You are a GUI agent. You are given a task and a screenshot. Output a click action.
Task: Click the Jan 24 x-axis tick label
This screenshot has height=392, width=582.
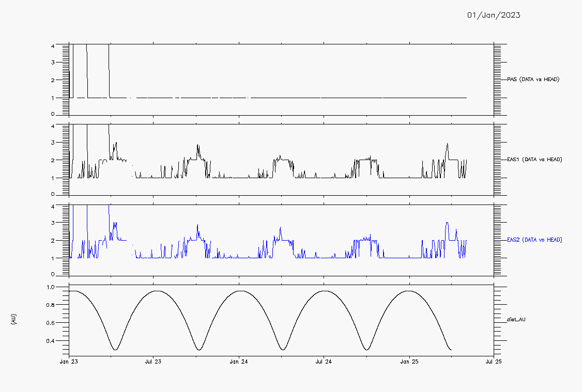point(239,362)
